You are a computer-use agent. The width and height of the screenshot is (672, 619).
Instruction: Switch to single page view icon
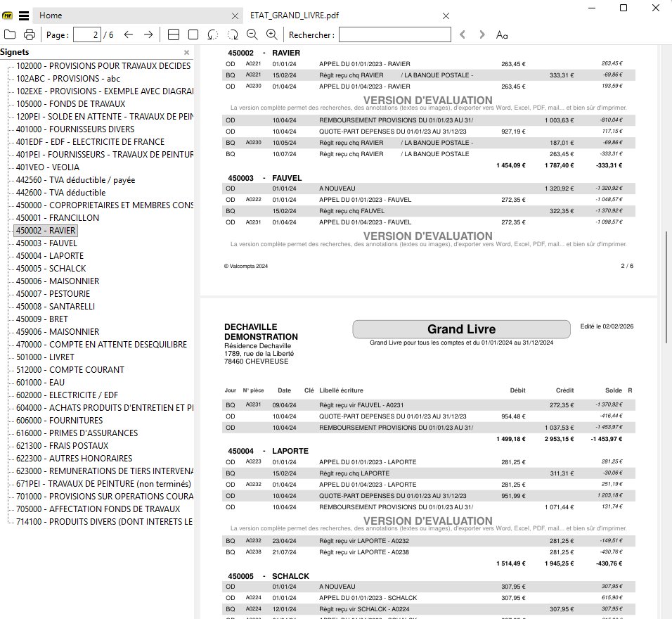click(193, 34)
